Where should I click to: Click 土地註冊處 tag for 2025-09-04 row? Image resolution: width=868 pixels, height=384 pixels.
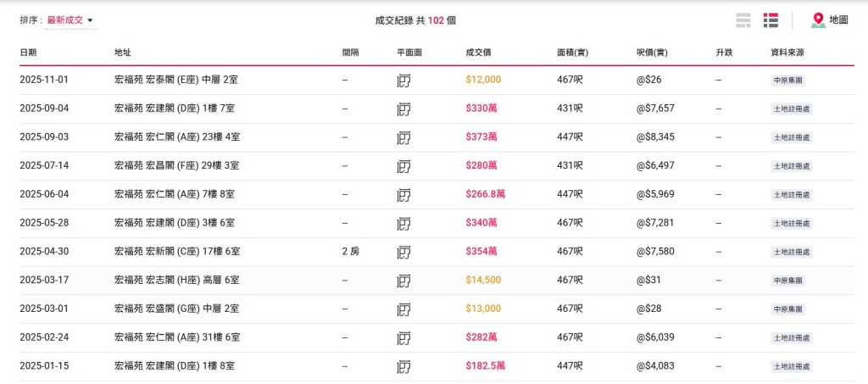[792, 109]
